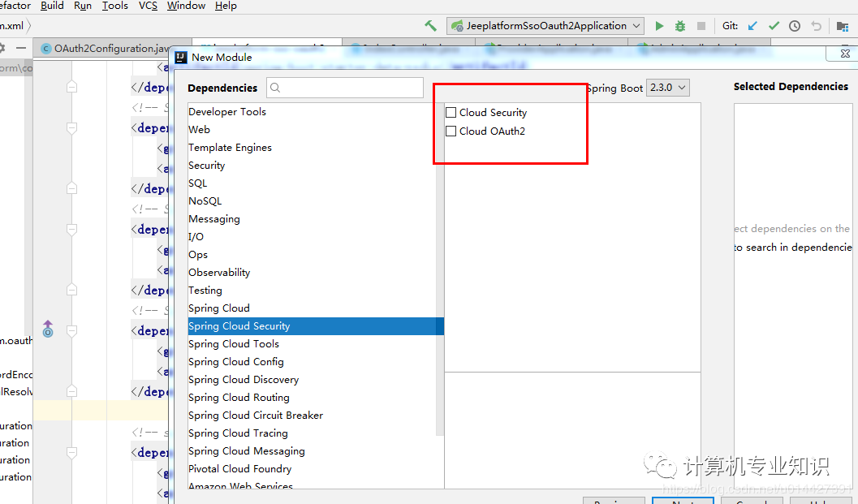Open the VCS menu
The image size is (858, 504).
(x=148, y=6)
